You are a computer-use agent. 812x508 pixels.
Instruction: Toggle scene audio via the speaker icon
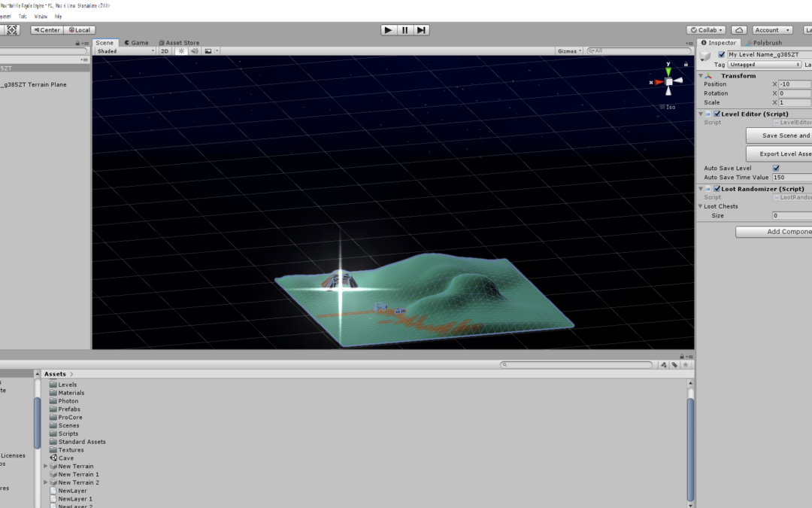195,51
